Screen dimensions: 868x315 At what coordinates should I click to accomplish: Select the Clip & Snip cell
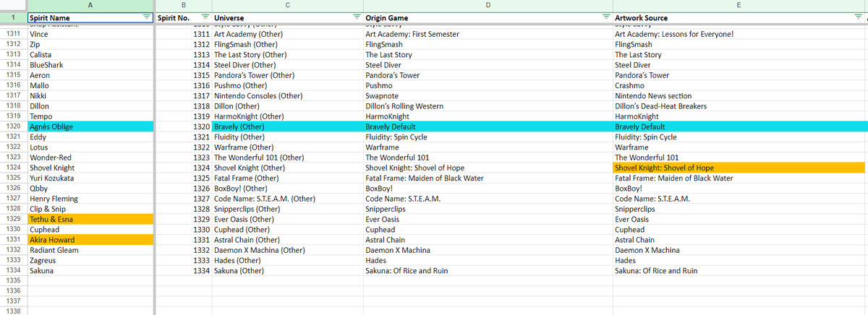coord(90,209)
